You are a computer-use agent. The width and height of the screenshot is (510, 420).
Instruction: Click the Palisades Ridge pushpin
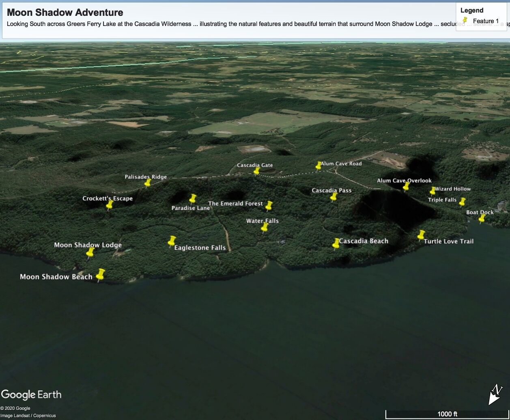tap(148, 183)
